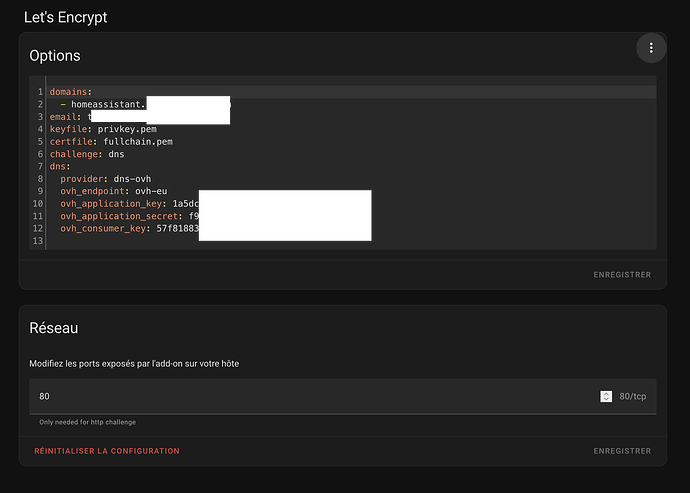
Task: Click the ovh_application_key line
Action: point(120,204)
